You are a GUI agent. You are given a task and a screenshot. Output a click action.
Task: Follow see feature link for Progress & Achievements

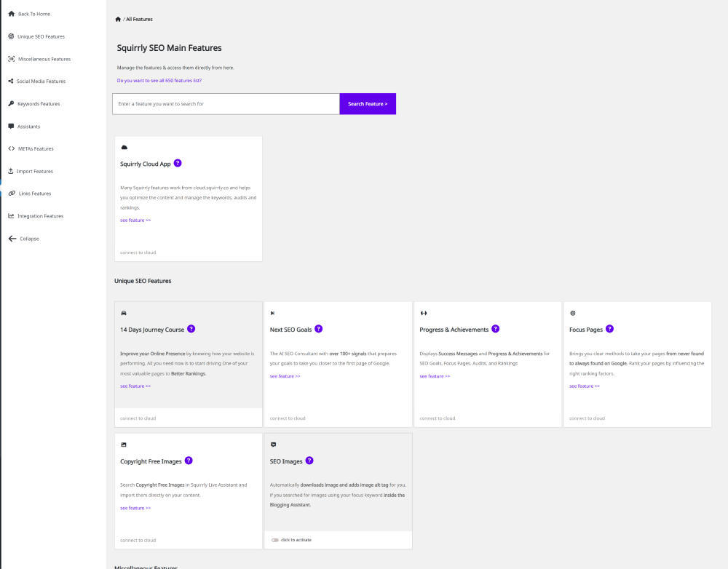click(x=435, y=376)
